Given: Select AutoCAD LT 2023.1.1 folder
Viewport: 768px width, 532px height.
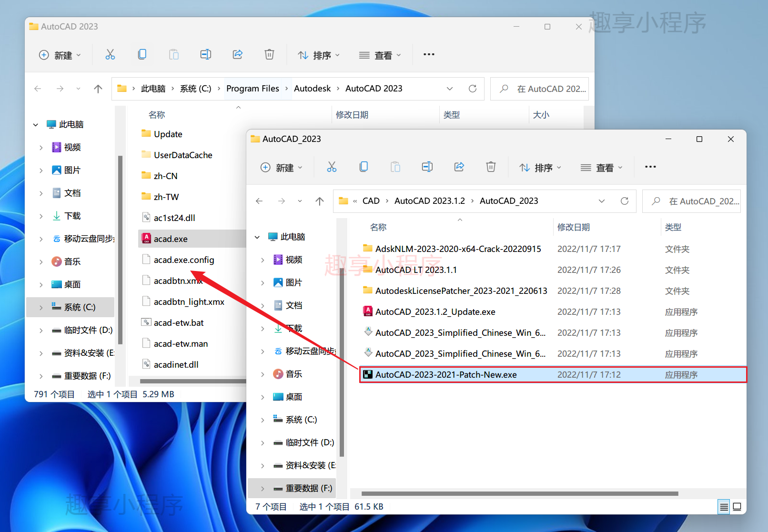Looking at the screenshot, I should click(416, 270).
